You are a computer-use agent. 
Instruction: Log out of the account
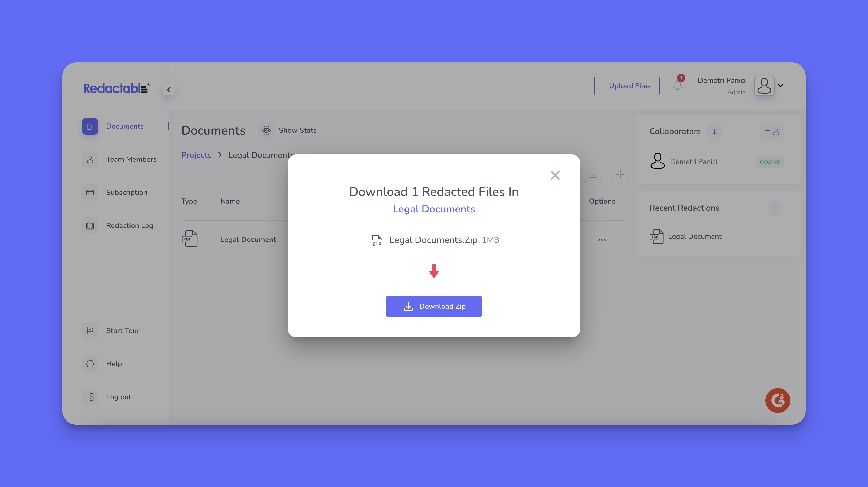click(x=118, y=397)
